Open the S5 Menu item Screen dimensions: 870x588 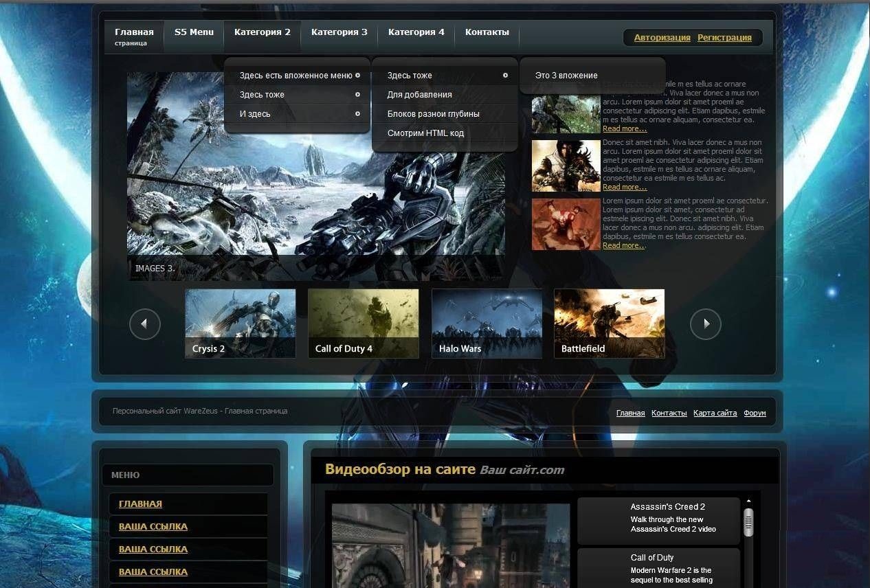194,32
